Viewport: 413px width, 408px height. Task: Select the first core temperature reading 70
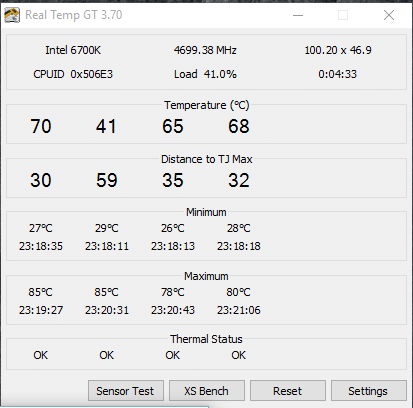(41, 126)
